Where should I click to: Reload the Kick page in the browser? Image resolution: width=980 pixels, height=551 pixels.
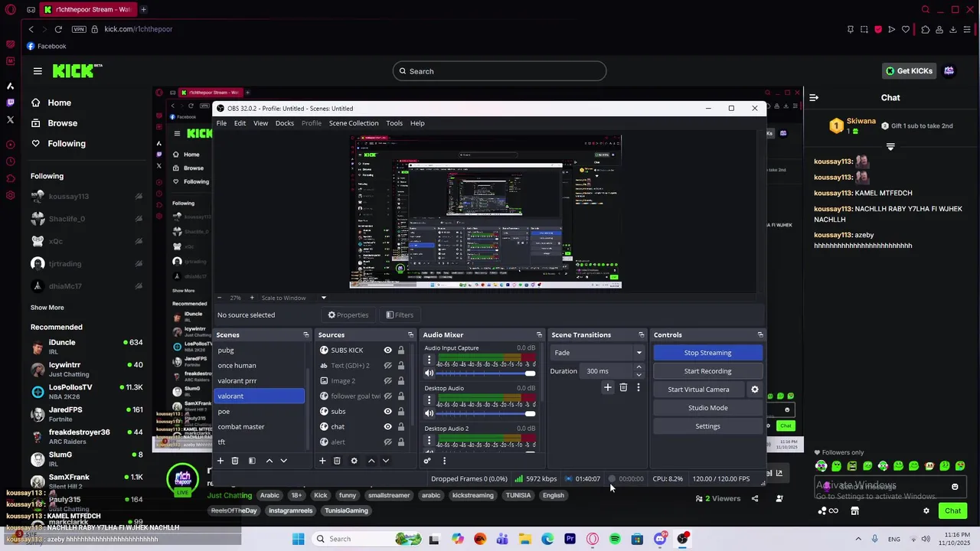pos(58,29)
